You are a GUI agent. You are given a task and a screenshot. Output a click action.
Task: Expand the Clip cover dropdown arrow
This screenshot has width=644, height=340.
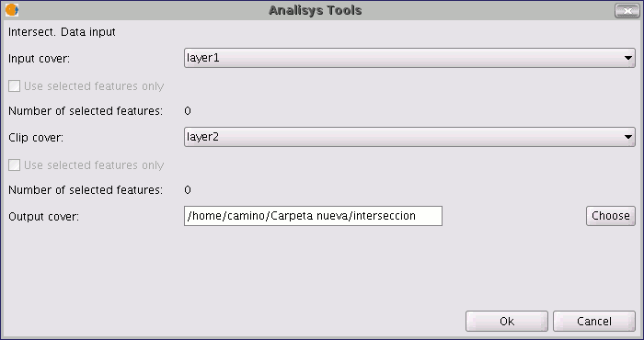[628, 137]
